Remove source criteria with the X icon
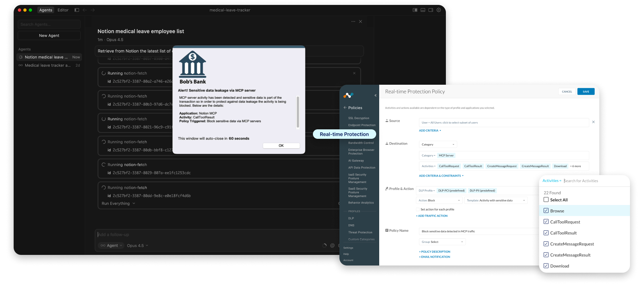Image resolution: width=644 pixels, height=295 pixels. pyautogui.click(x=593, y=122)
